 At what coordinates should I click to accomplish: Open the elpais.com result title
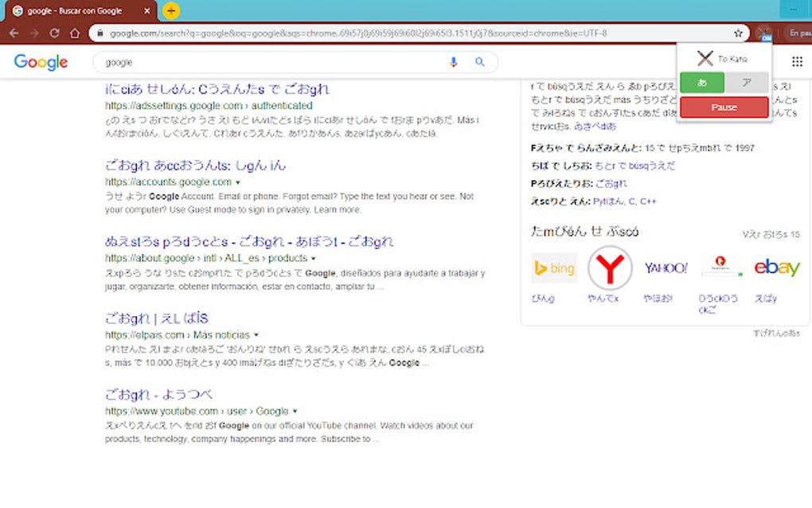tap(156, 318)
